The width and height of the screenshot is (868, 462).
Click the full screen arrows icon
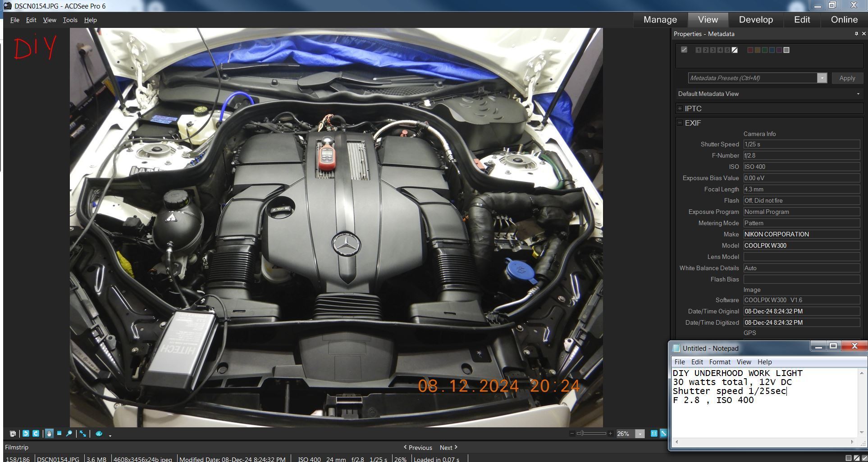(x=83, y=434)
